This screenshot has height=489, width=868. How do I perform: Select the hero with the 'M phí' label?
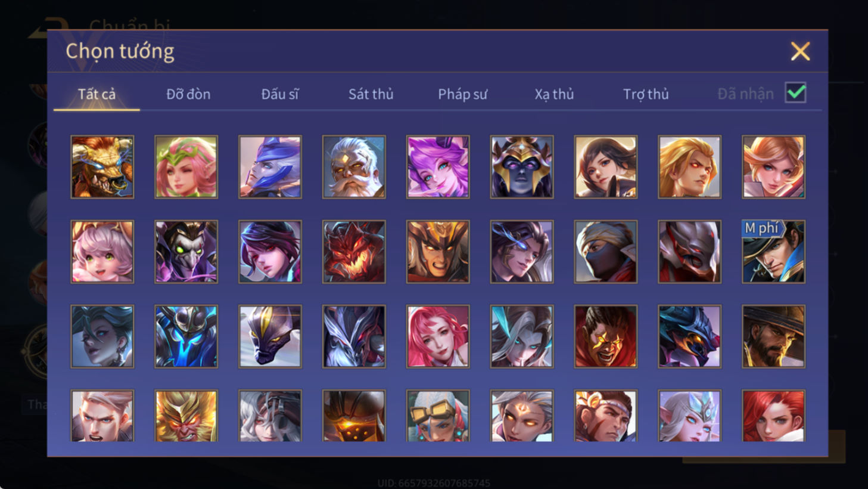[x=773, y=252]
